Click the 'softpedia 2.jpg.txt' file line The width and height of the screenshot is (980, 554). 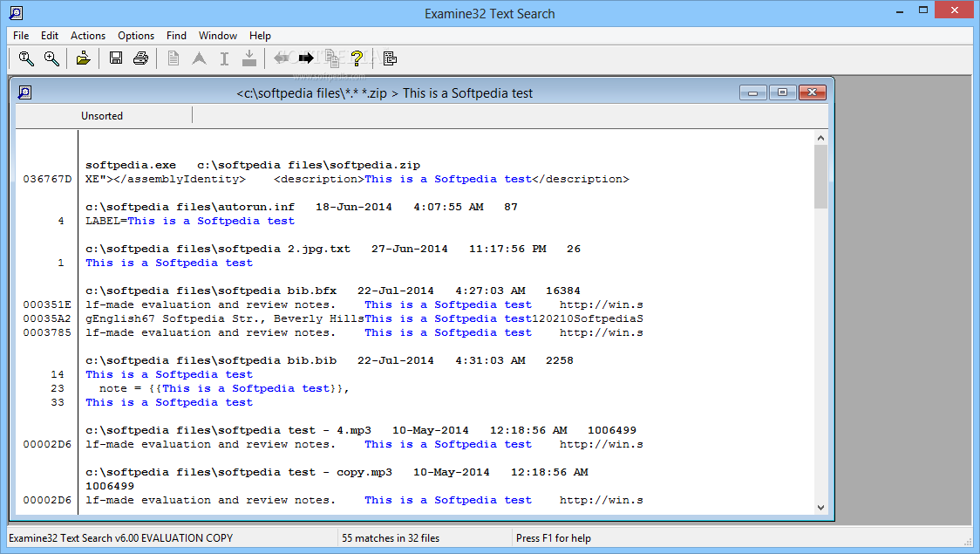[333, 249]
